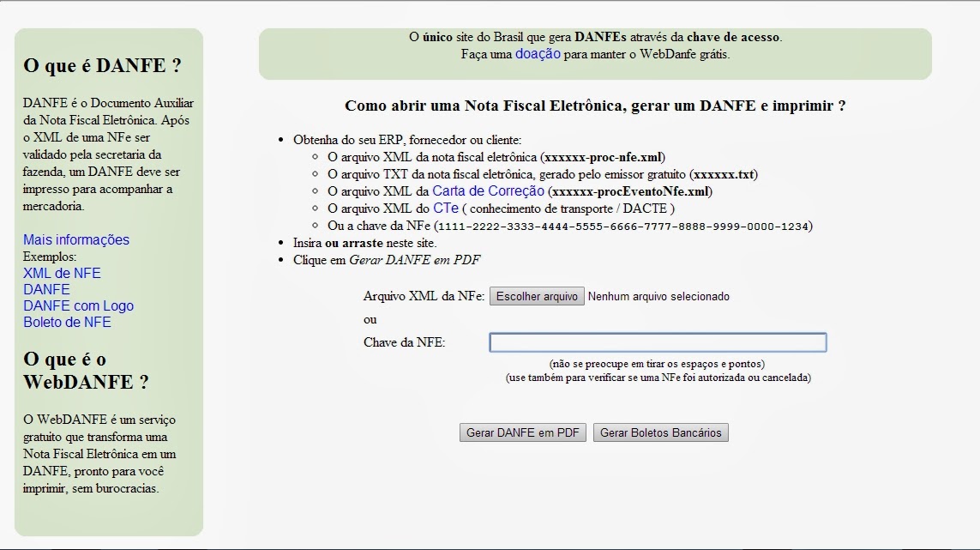Click the 'Clique em Gerar DANFE em PDF' instruction
Image resolution: width=980 pixels, height=550 pixels.
click(387, 260)
